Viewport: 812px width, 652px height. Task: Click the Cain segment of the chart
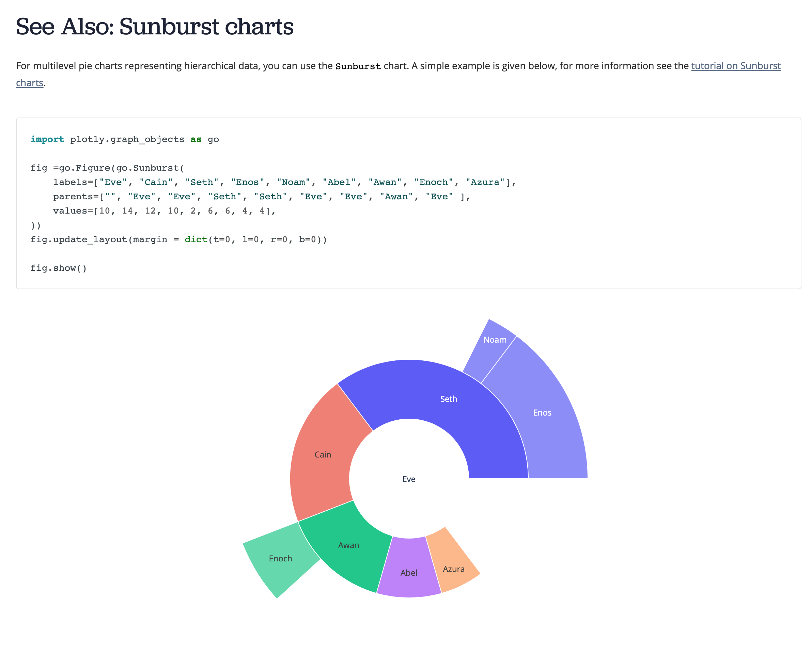pyautogui.click(x=323, y=454)
